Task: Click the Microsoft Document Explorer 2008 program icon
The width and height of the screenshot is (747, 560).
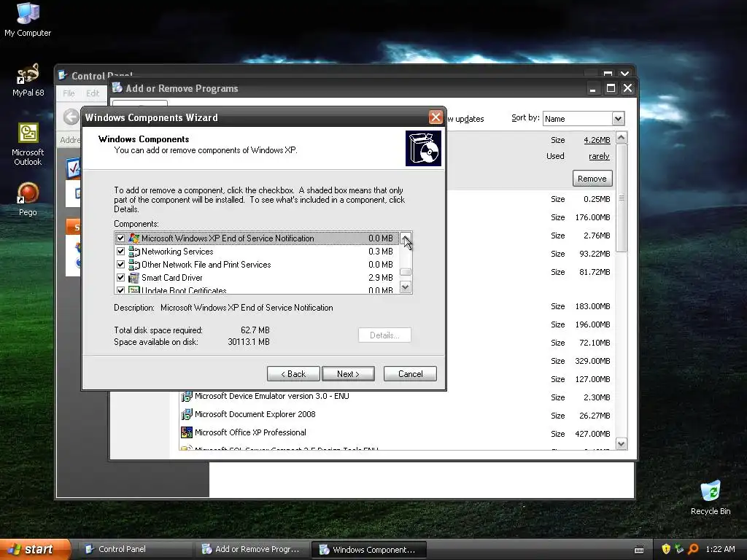Action: point(186,414)
